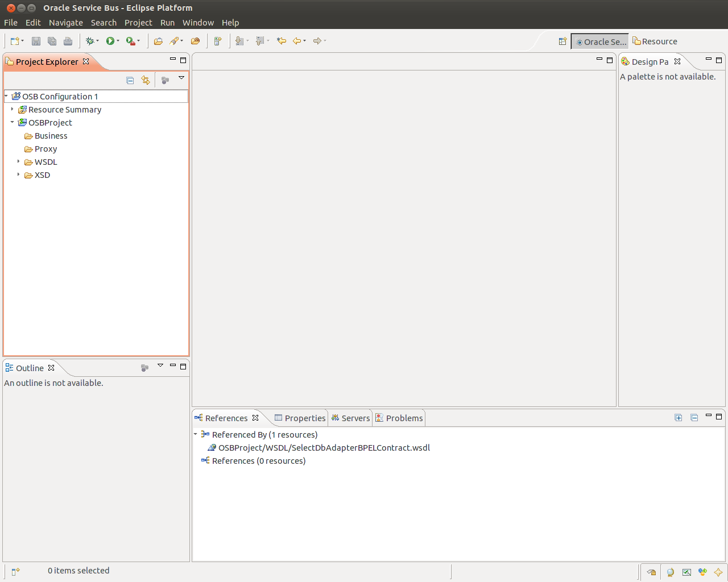Switch to the Problems tab
This screenshot has height=582, width=728.
point(399,418)
